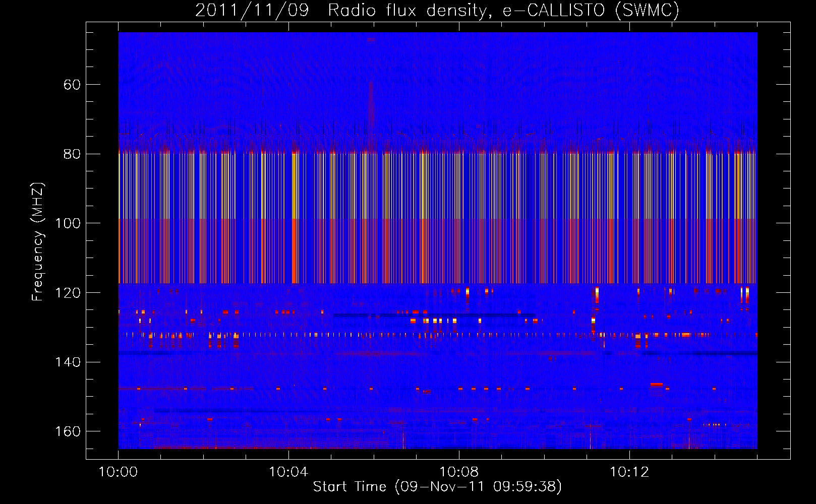Image resolution: width=816 pixels, height=504 pixels.
Task: Select the 100 MHz frequency tick label
Action: coord(68,223)
